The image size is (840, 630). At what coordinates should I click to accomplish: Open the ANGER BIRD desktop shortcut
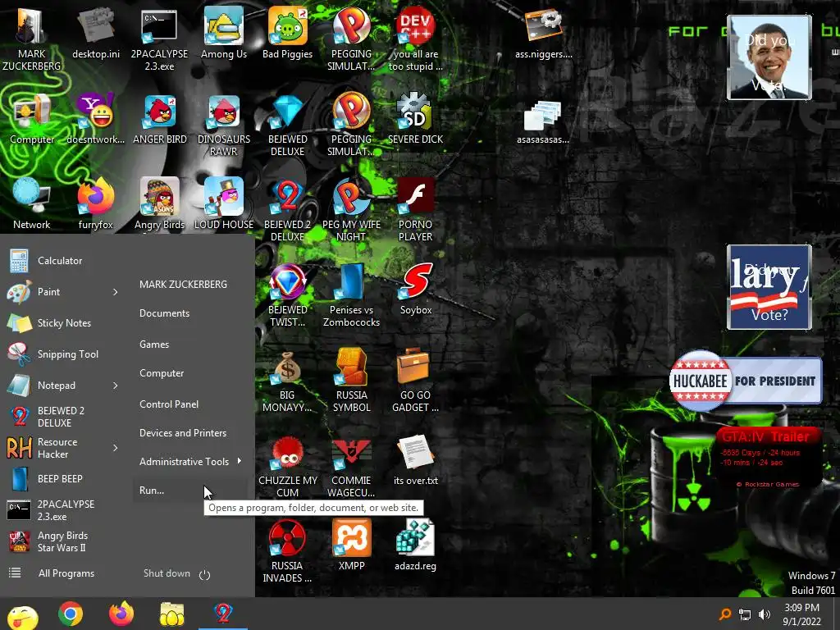160,119
